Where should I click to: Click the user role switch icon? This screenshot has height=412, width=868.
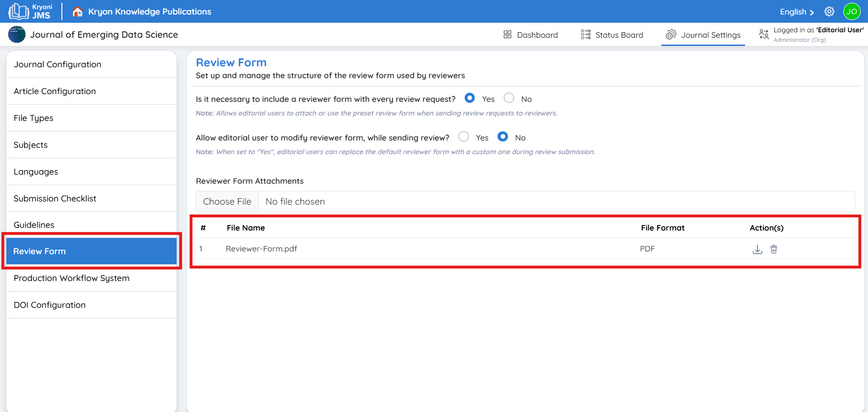764,35
